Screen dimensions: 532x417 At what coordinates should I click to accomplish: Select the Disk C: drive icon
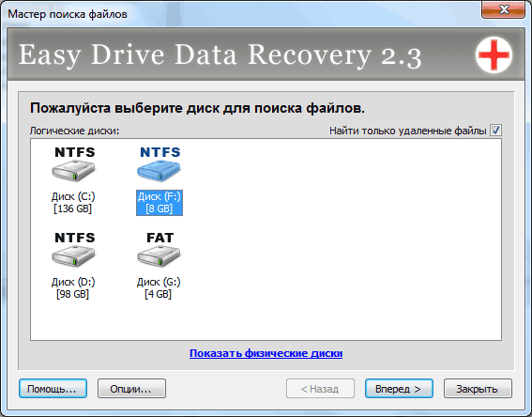[73, 171]
